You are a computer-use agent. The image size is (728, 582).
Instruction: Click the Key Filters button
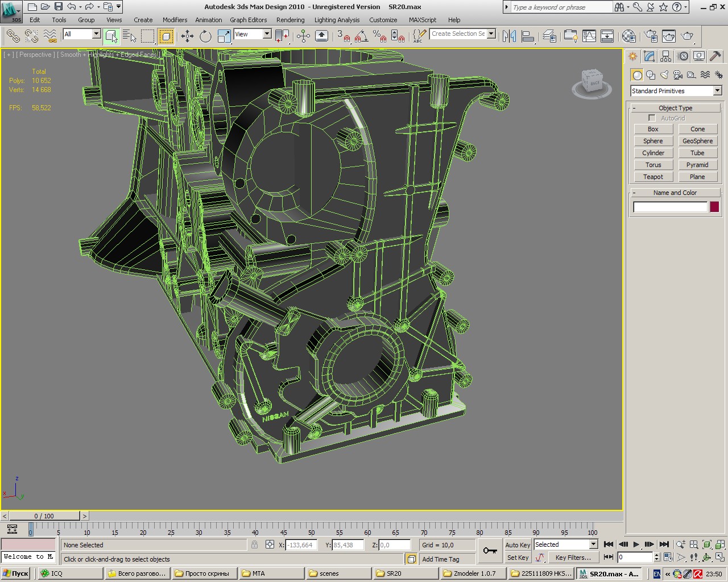pyautogui.click(x=573, y=558)
